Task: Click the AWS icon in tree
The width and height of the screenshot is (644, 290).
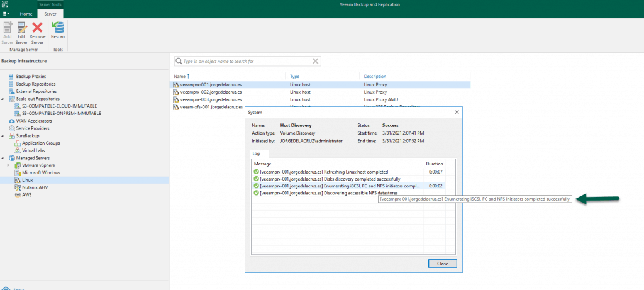Action: pyautogui.click(x=18, y=195)
